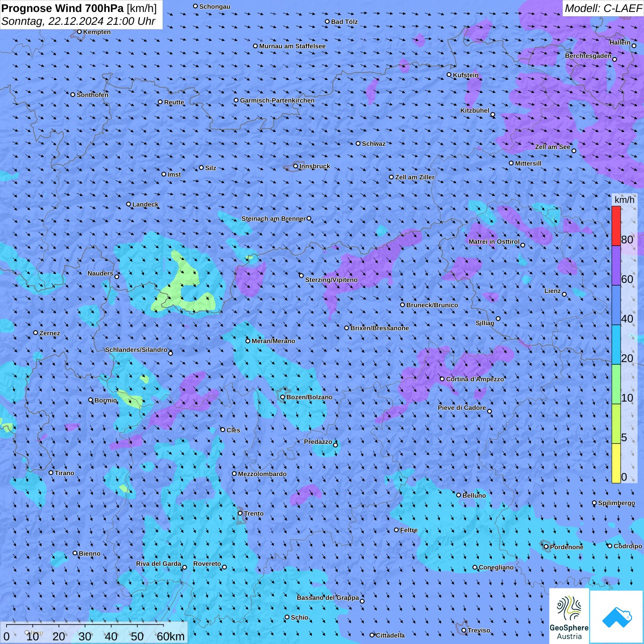Click the 'Feltre' label
The image size is (644, 644).
[409, 530]
